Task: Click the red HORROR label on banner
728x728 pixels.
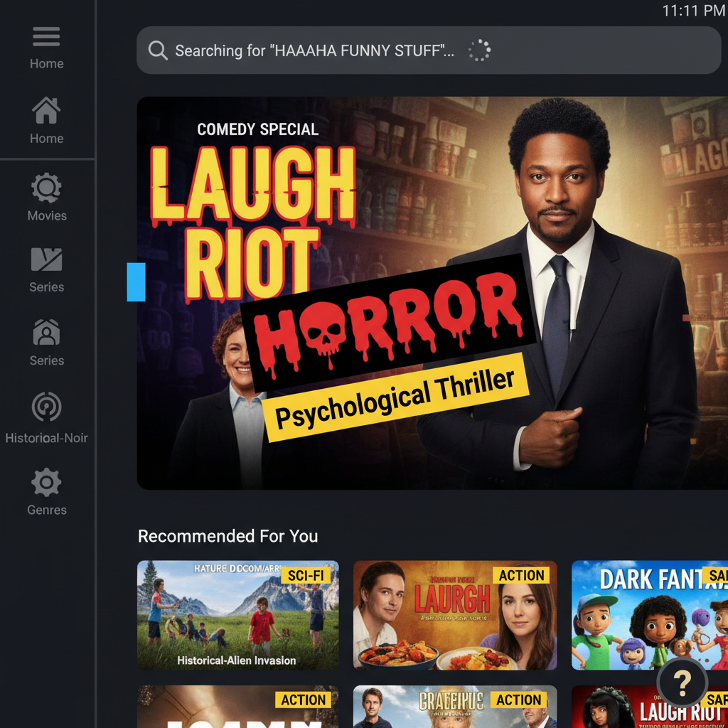Action: click(388, 322)
